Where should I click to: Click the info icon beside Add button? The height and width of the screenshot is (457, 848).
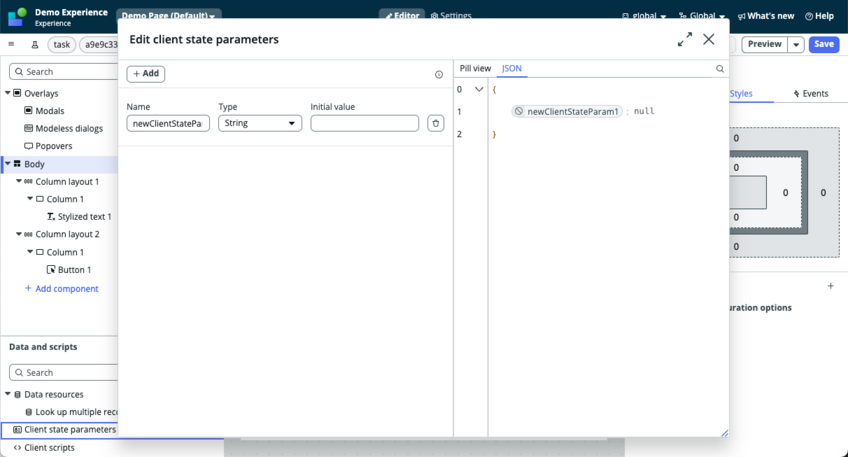[439, 75]
